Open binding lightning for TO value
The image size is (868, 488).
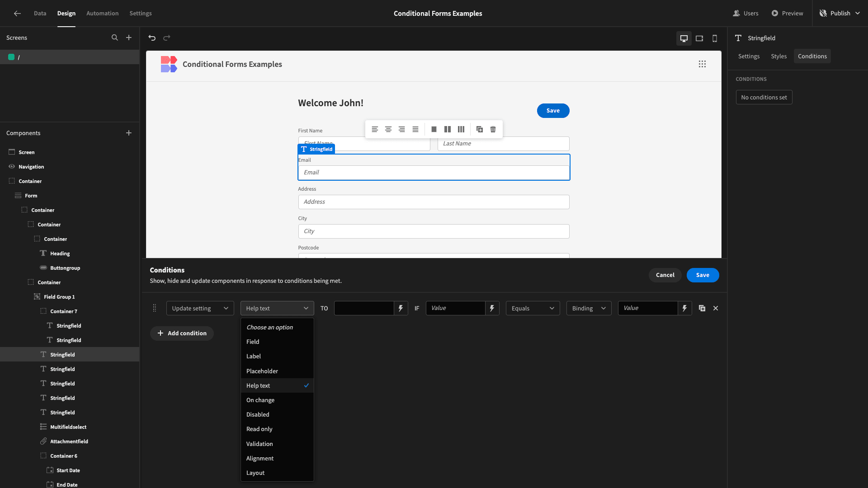(x=401, y=308)
